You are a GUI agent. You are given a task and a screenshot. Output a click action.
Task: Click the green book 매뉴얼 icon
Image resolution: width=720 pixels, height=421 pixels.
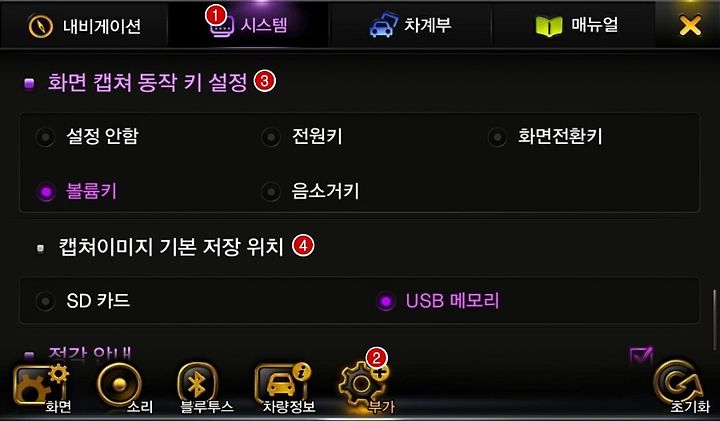point(549,26)
